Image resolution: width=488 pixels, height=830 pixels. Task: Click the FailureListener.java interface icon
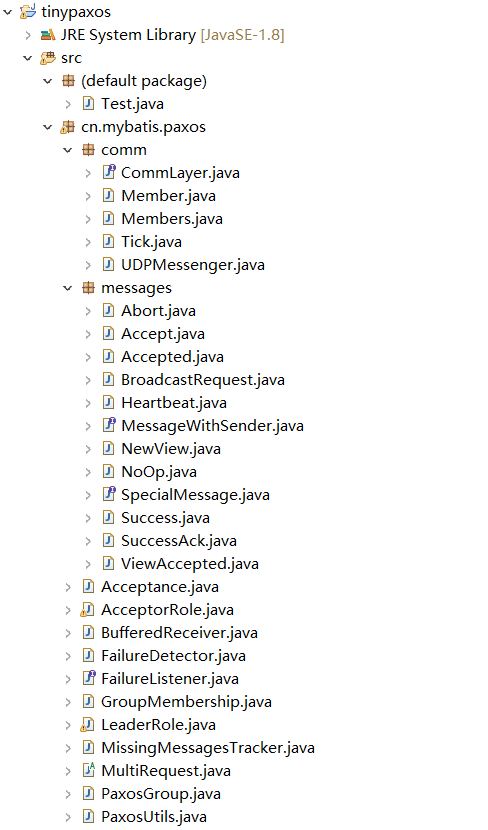click(x=88, y=679)
